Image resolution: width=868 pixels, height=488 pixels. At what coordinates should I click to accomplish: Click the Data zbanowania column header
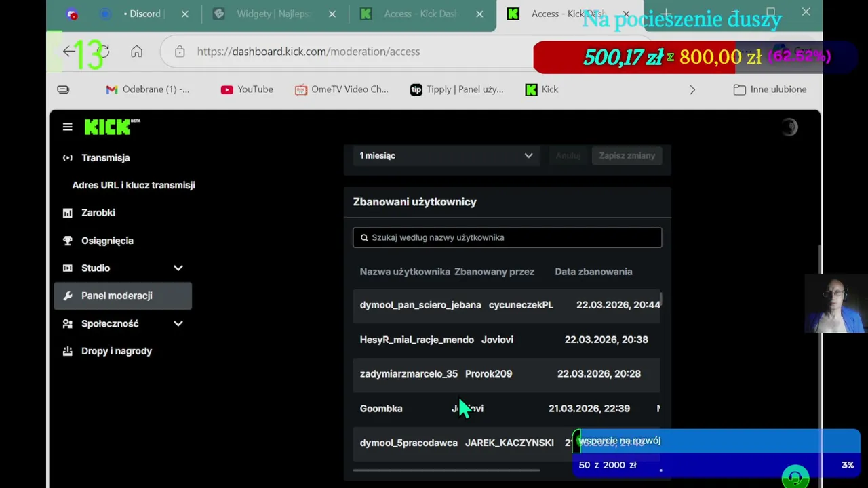[593, 272]
